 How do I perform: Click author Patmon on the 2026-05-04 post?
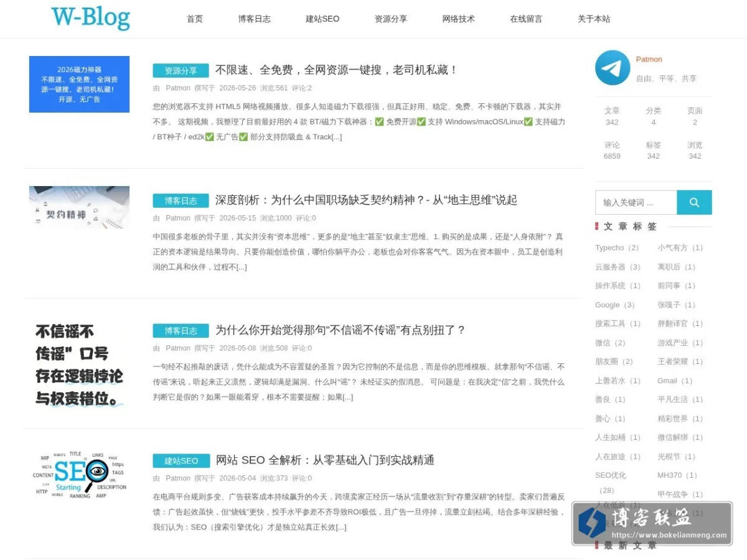[178, 478]
